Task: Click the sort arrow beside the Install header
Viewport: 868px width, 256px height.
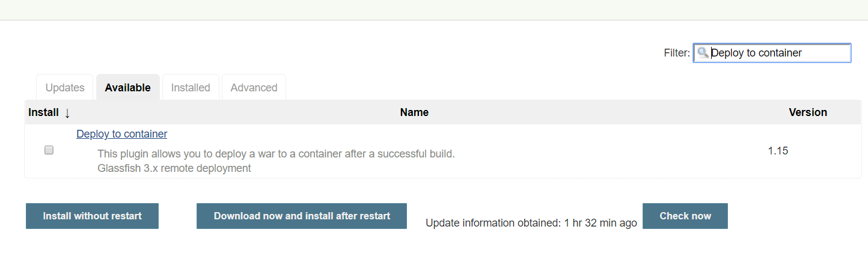Action: tap(67, 113)
